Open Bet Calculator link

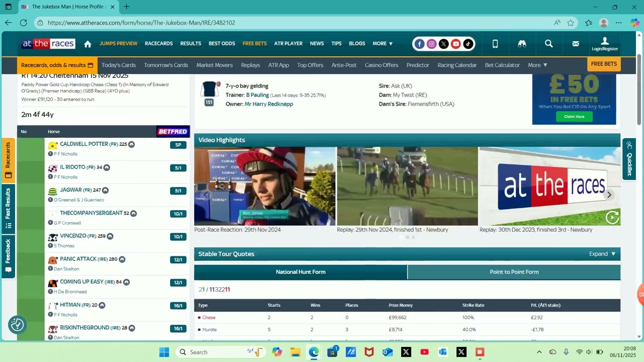pos(502,65)
